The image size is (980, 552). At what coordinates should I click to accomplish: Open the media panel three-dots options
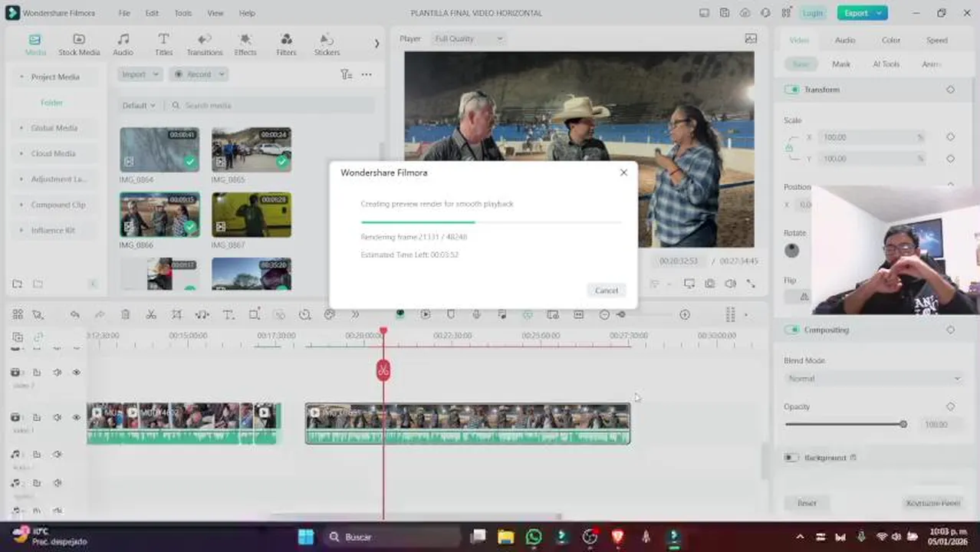[367, 74]
